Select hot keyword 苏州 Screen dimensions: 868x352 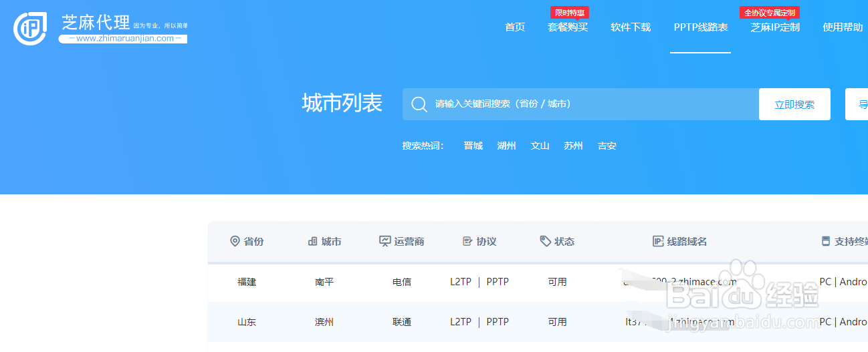574,146
